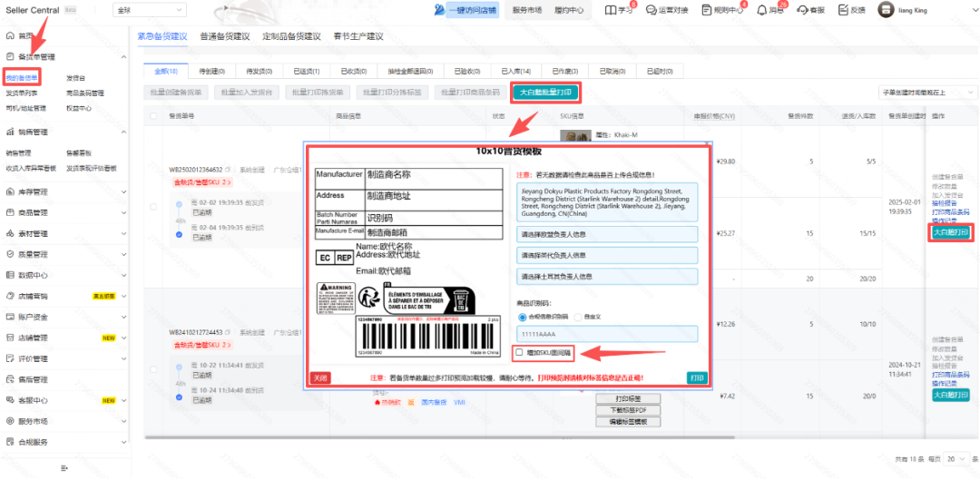The width and height of the screenshot is (980, 480).
Task: Click the 11111AAAA identifier input field
Action: 607,334
